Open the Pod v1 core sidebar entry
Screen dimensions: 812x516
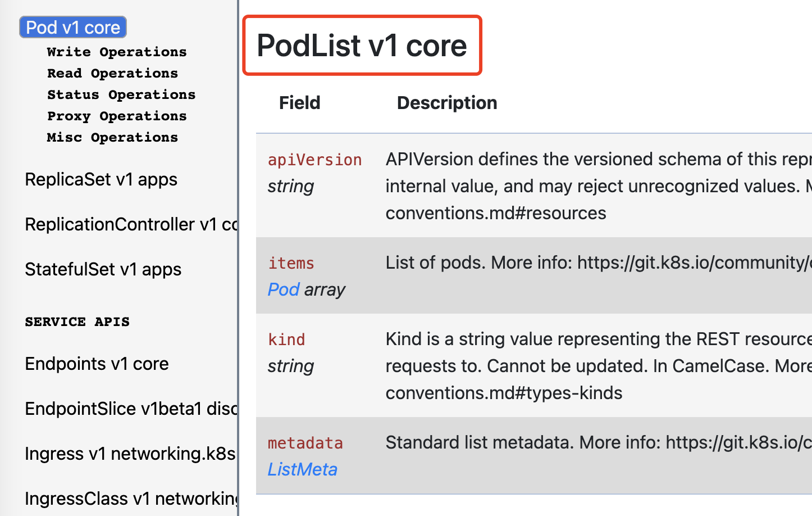pyautogui.click(x=73, y=28)
